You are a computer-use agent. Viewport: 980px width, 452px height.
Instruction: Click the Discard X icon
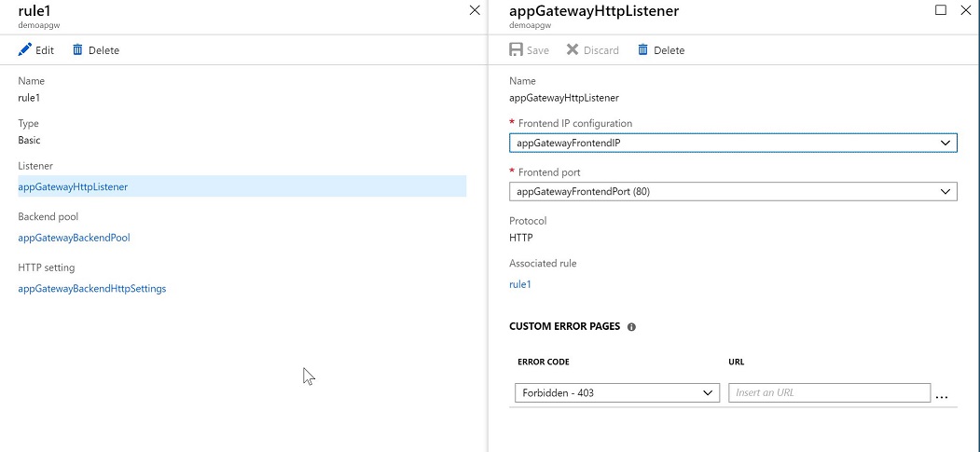tap(573, 50)
